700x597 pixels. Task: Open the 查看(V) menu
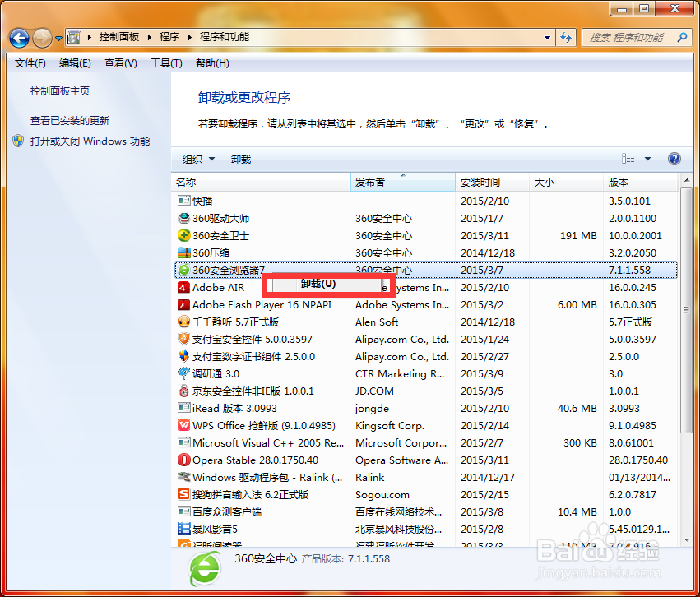(121, 63)
